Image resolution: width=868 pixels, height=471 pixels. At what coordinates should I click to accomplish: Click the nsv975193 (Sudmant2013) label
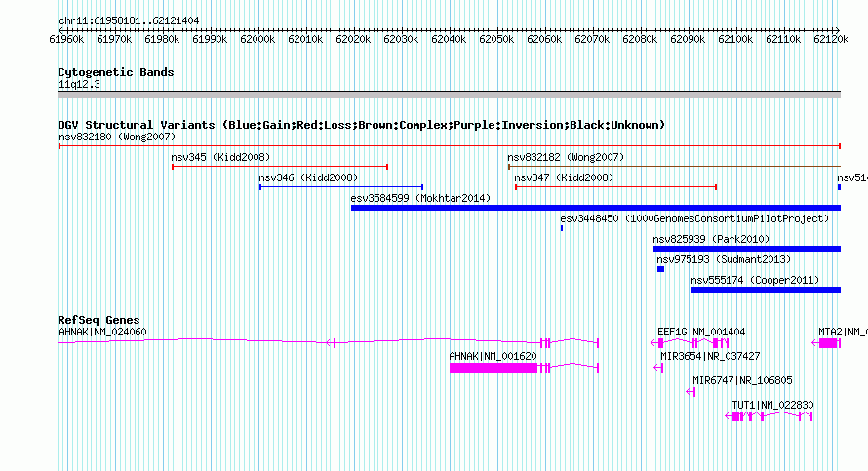pos(724,259)
